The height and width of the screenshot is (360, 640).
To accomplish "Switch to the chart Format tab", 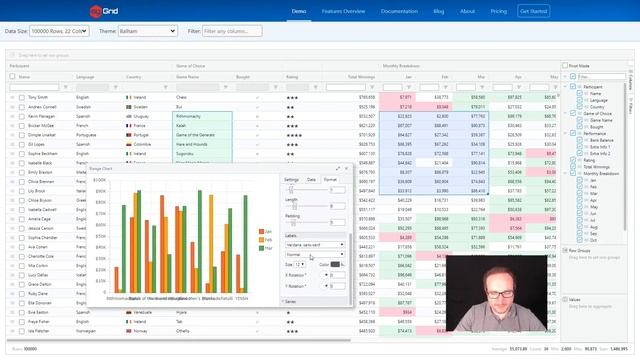I will click(x=330, y=180).
